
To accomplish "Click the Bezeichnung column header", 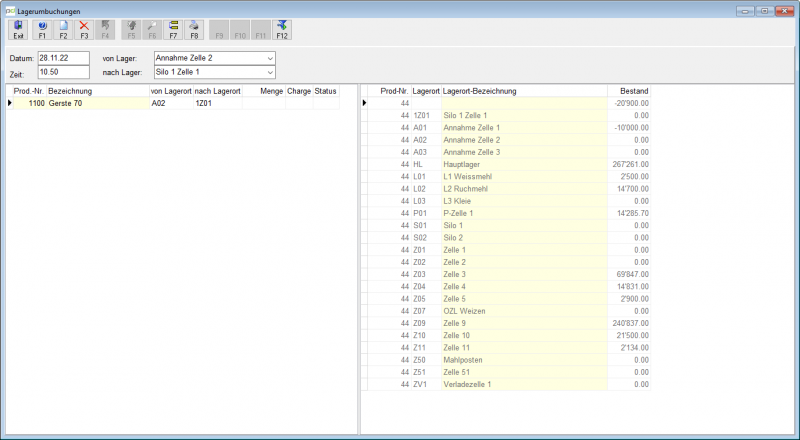I will 98,91.
